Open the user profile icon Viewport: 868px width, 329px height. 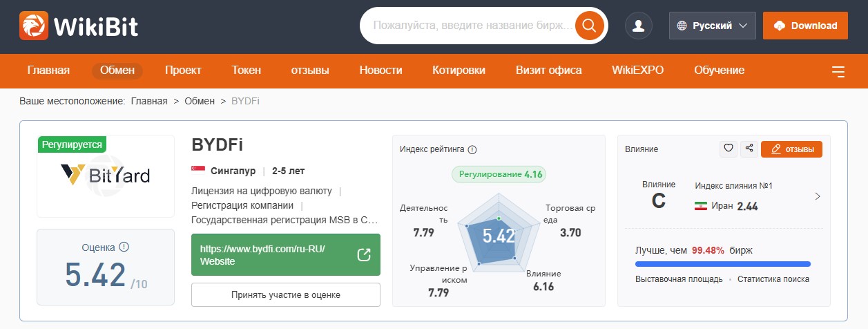(x=639, y=26)
